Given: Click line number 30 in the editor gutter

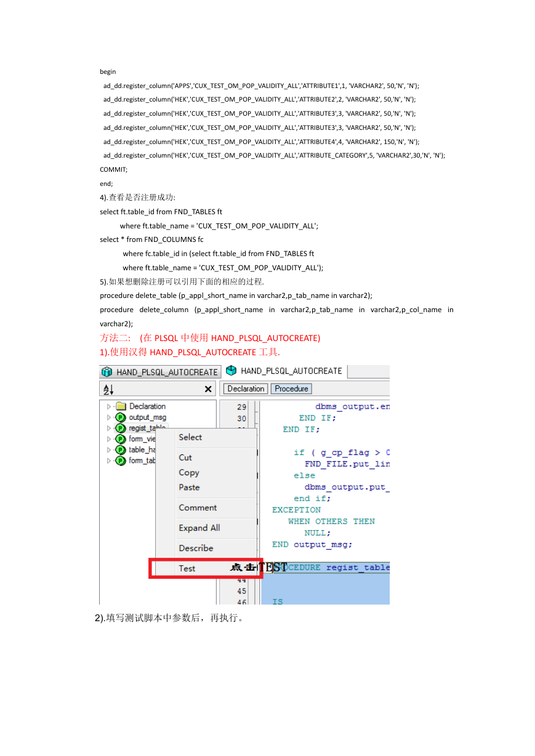Looking at the screenshot, I should pos(241,419).
